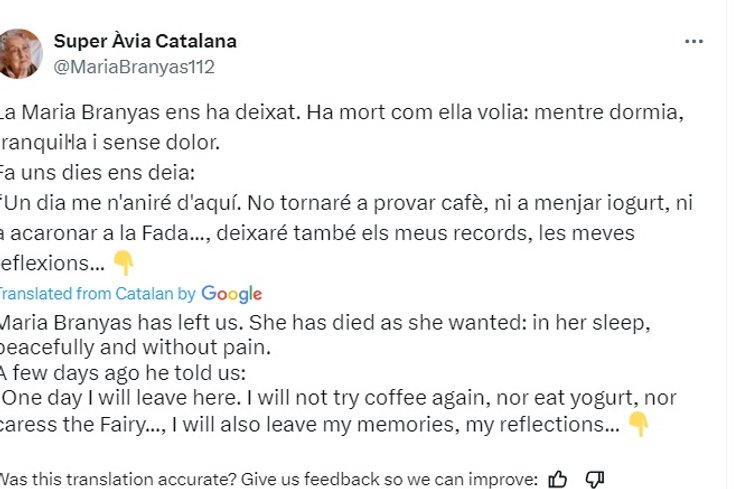
Task: Click the pointing-down emoji after "my reflections..."
Action: click(x=637, y=424)
